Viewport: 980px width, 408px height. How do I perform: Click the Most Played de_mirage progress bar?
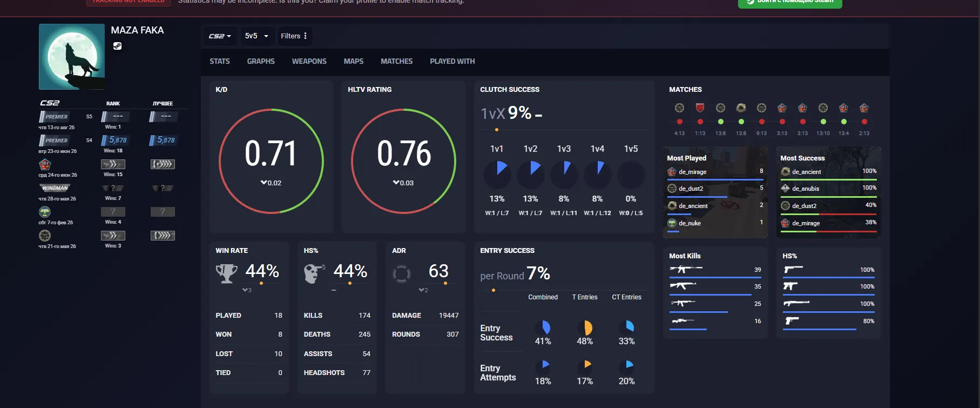[x=715, y=180]
